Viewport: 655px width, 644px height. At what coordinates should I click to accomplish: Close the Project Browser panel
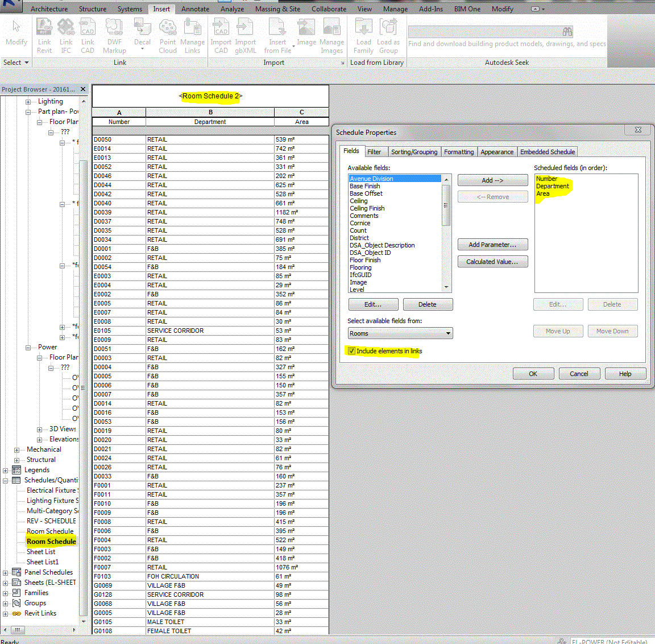82,89
